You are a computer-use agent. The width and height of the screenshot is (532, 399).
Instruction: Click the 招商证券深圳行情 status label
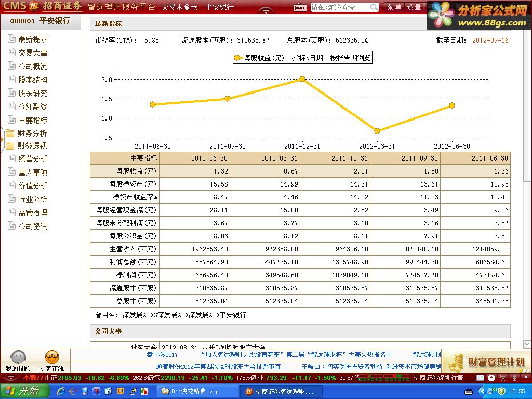pos(438,378)
